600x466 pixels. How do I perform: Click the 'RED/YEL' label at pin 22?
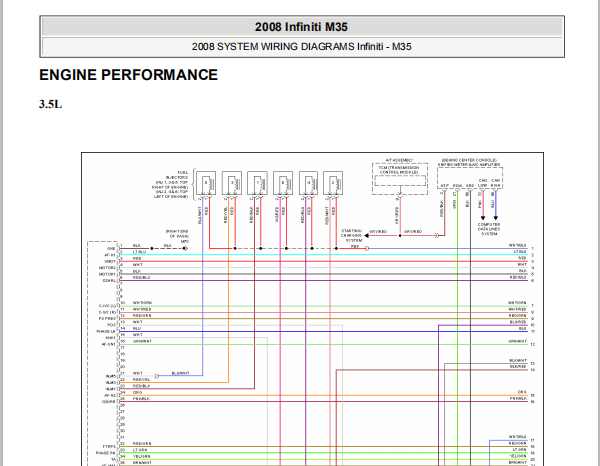tap(141, 380)
